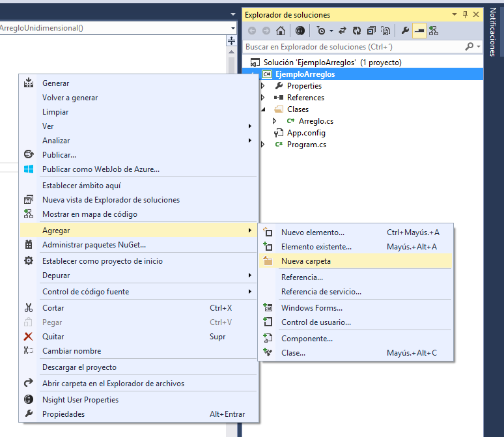Click Sync with Active Document arrows icon

coord(343,31)
